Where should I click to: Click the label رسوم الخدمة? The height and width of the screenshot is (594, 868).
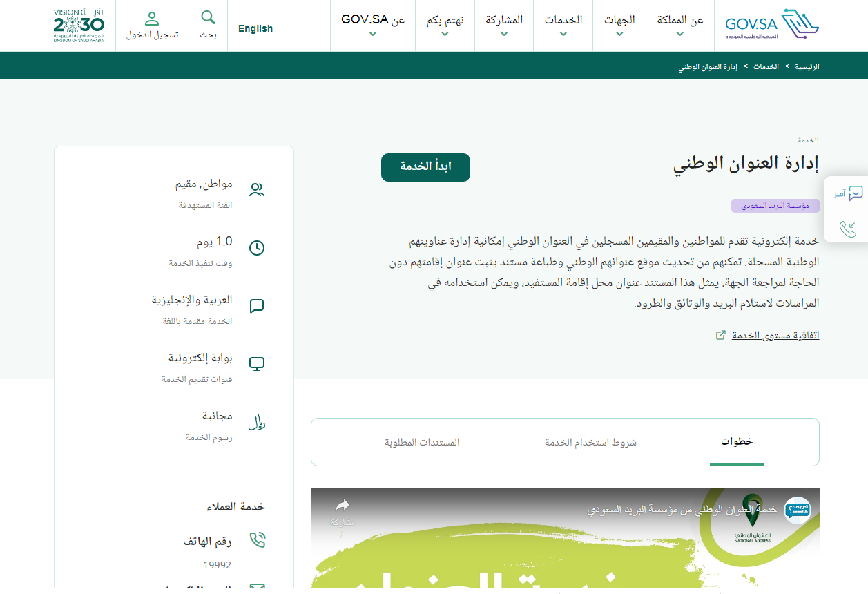209,437
